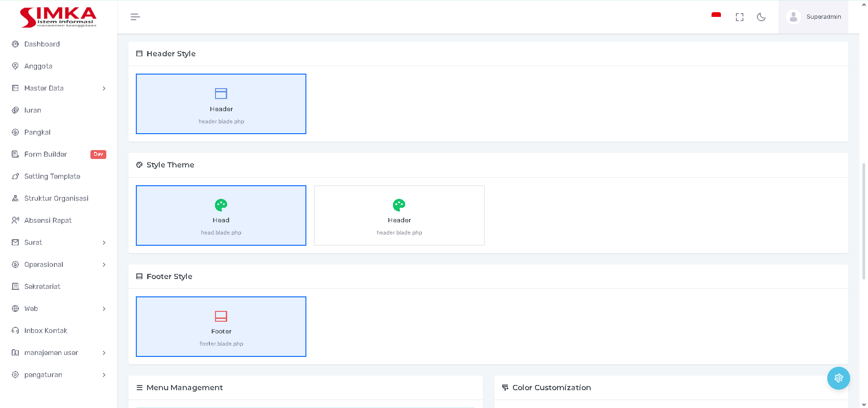The image size is (868, 408).
Task: Click the SIMKA logo
Action: point(58,17)
